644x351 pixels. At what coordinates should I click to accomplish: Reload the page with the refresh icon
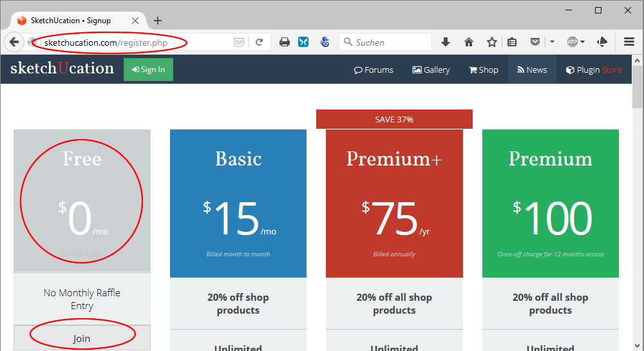click(x=259, y=43)
